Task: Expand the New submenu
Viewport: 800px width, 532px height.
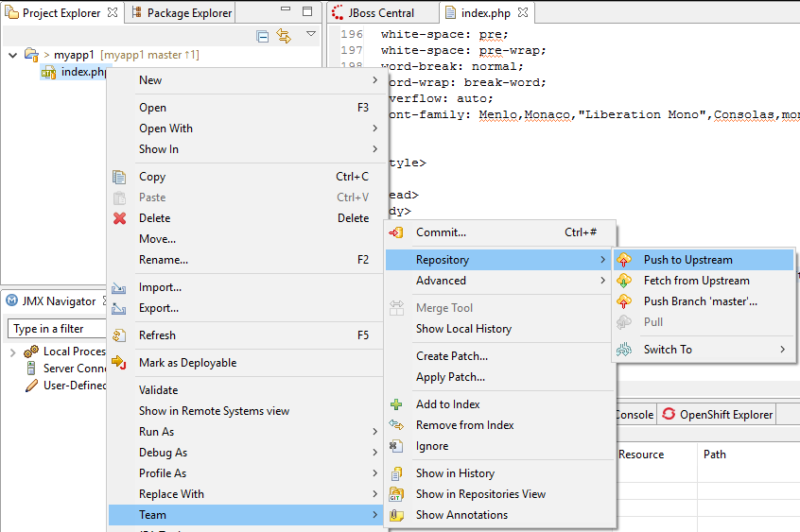Action: (x=246, y=80)
